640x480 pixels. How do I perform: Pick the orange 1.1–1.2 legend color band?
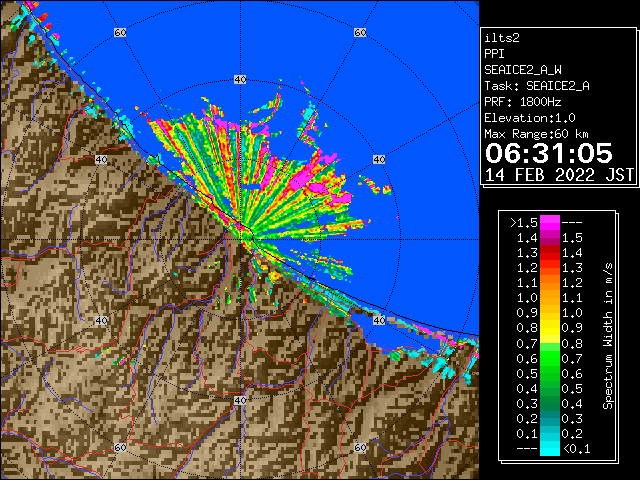(550, 283)
